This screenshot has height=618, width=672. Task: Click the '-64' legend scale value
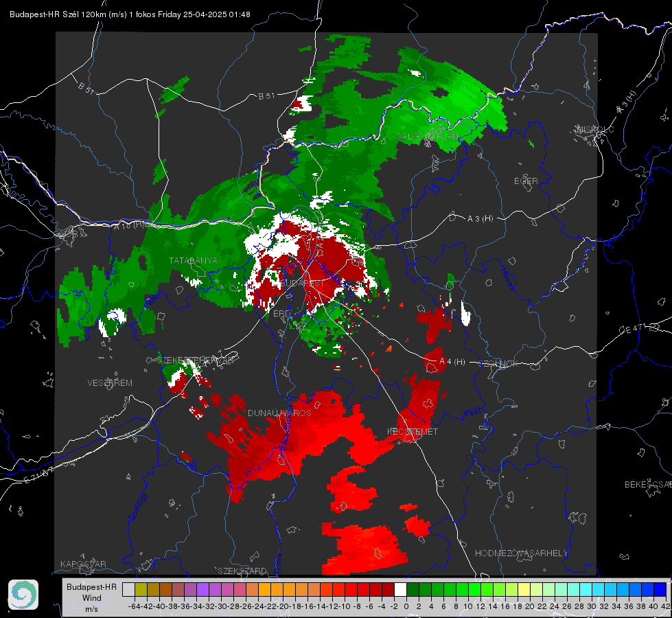point(135,606)
